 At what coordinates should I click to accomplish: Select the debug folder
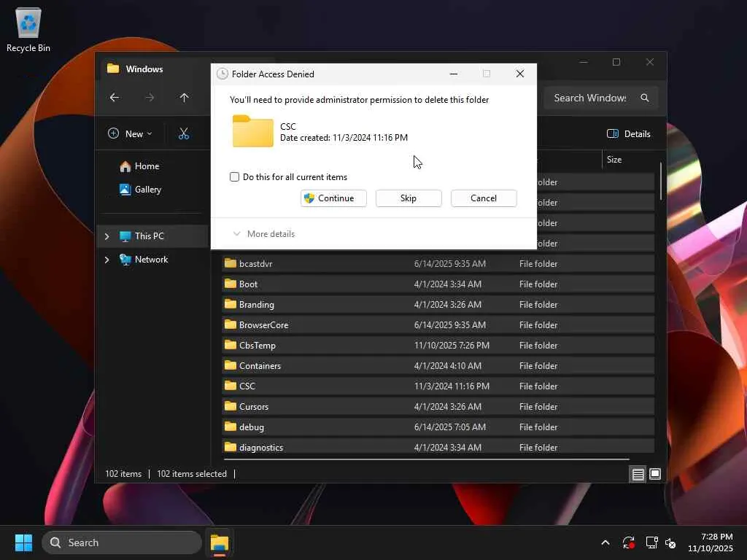tap(438, 427)
